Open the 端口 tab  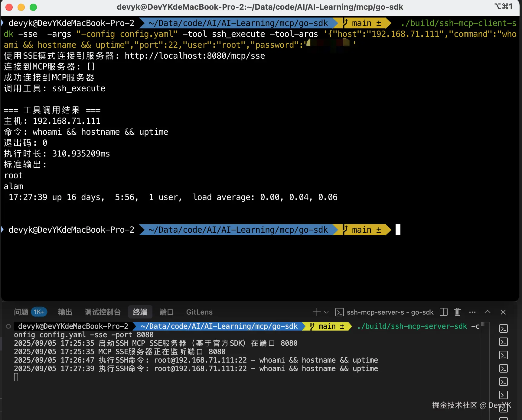click(167, 312)
